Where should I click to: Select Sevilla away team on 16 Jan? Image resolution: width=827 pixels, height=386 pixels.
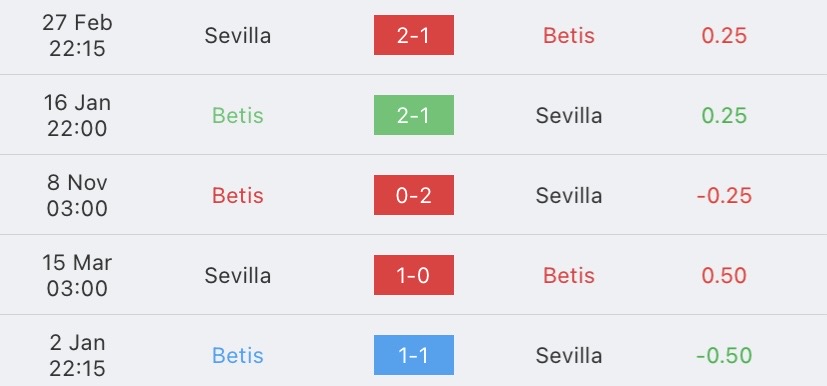[x=569, y=115]
